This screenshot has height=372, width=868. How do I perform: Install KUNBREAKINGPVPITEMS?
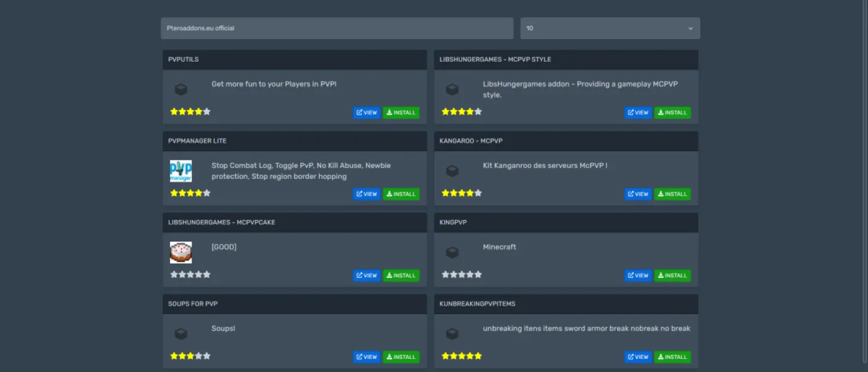pos(672,357)
